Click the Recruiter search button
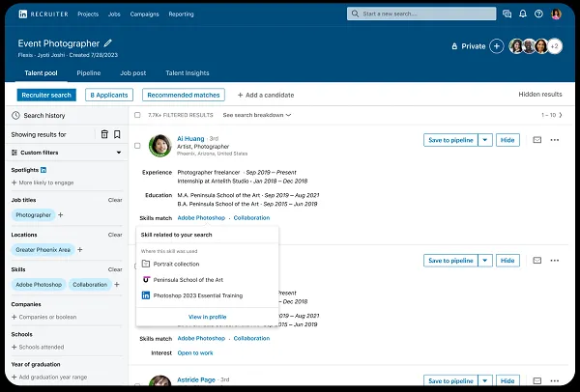The height and width of the screenshot is (392, 580). (x=46, y=95)
